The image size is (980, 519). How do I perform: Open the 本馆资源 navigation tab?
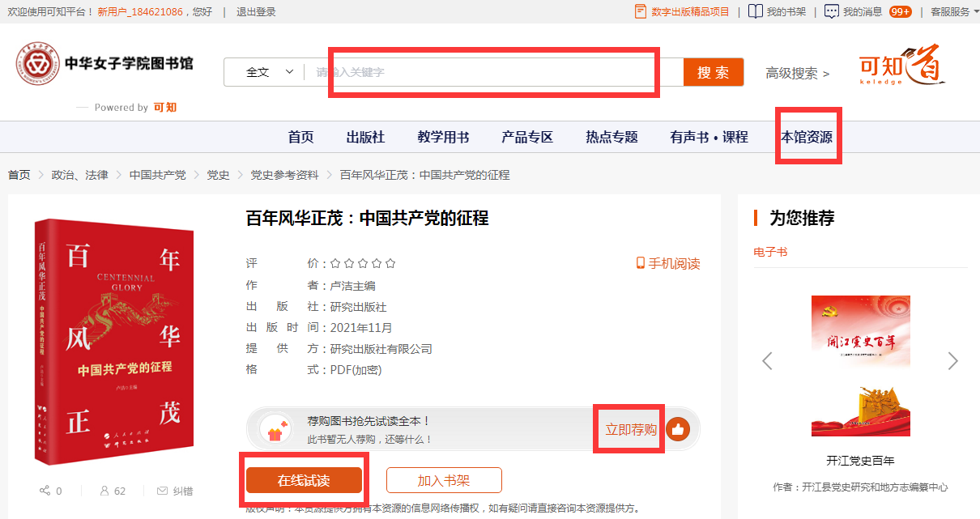point(807,137)
